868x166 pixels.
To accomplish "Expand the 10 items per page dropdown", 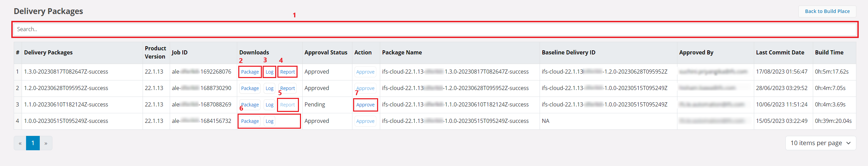I will click(820, 143).
